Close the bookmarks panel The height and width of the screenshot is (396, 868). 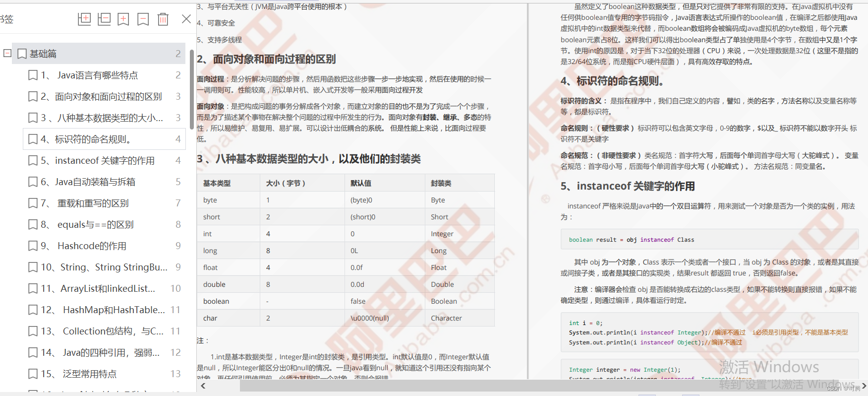pyautogui.click(x=186, y=19)
